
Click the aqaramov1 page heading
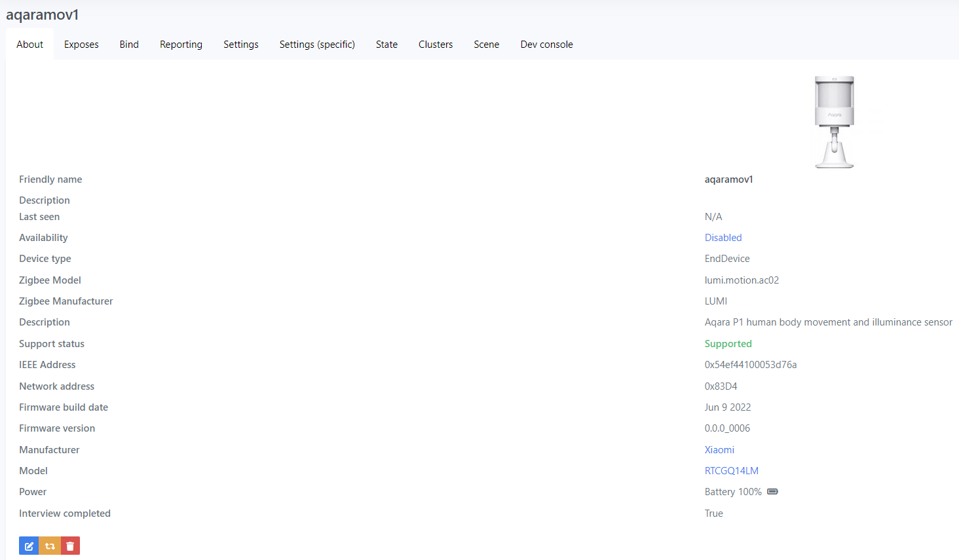pyautogui.click(x=43, y=14)
